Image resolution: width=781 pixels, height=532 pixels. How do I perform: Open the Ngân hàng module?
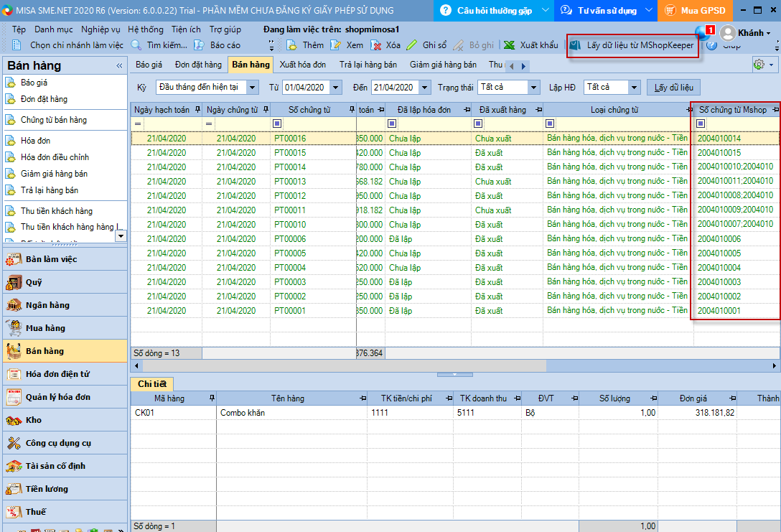[x=47, y=305]
